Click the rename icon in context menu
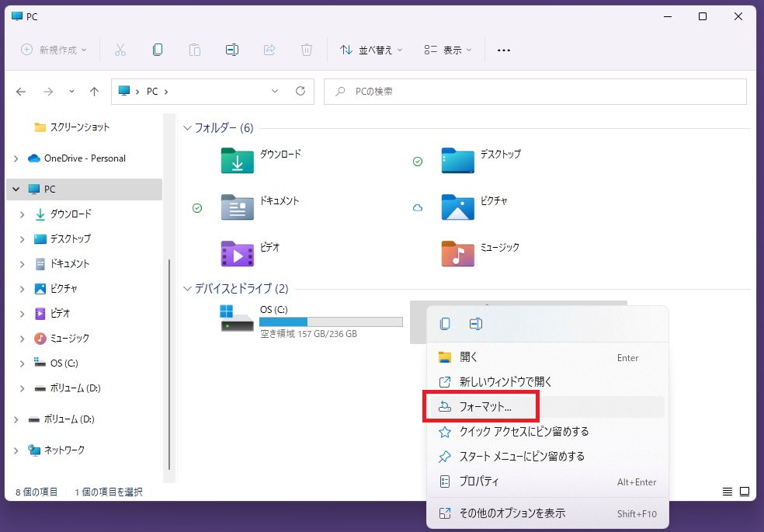 (x=476, y=324)
